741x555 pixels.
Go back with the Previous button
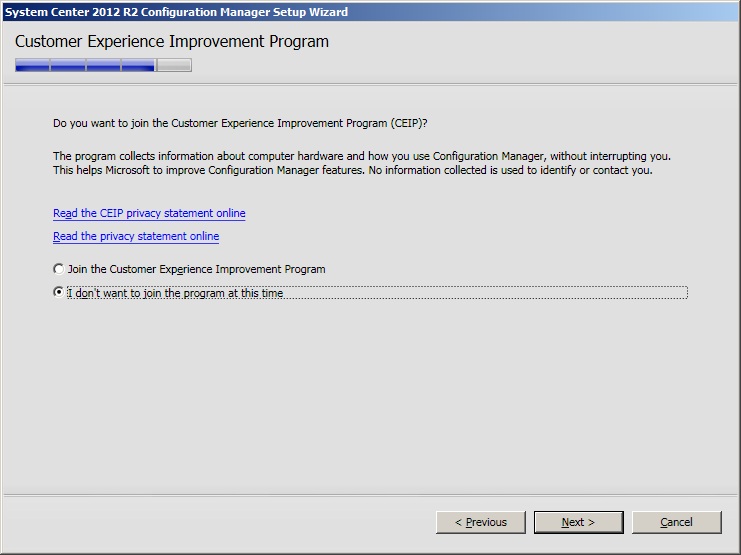pos(481,522)
